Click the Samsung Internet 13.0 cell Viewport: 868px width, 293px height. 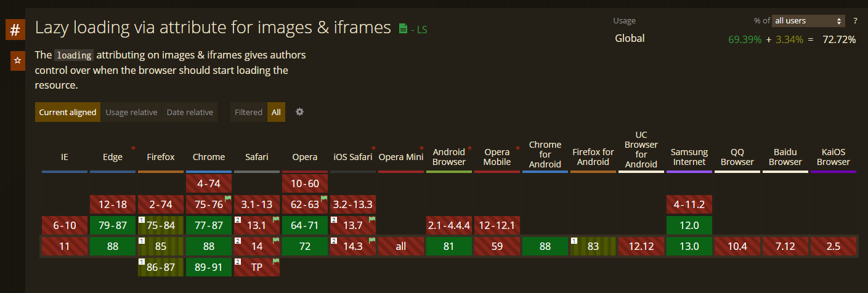[x=689, y=247]
